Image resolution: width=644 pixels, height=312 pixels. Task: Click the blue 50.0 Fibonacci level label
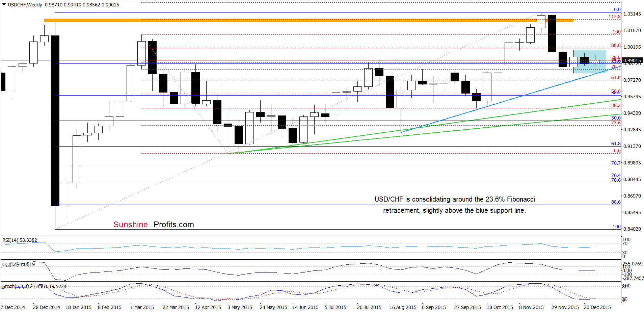(x=616, y=118)
